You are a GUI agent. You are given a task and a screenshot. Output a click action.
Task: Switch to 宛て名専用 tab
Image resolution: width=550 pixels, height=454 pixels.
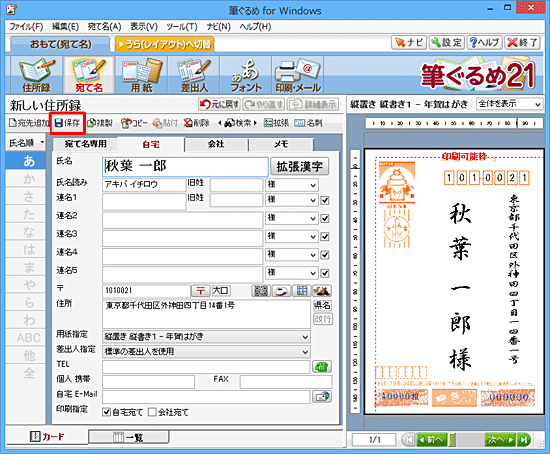(x=86, y=144)
